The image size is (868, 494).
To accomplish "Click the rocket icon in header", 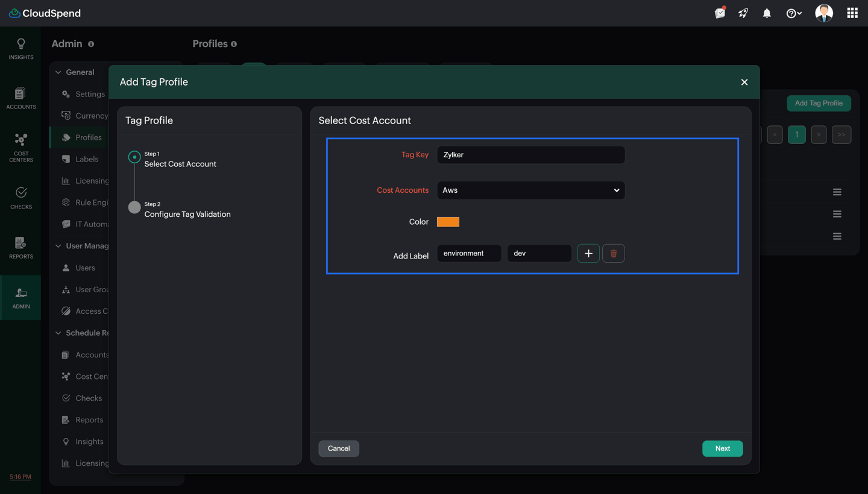I will (x=743, y=13).
